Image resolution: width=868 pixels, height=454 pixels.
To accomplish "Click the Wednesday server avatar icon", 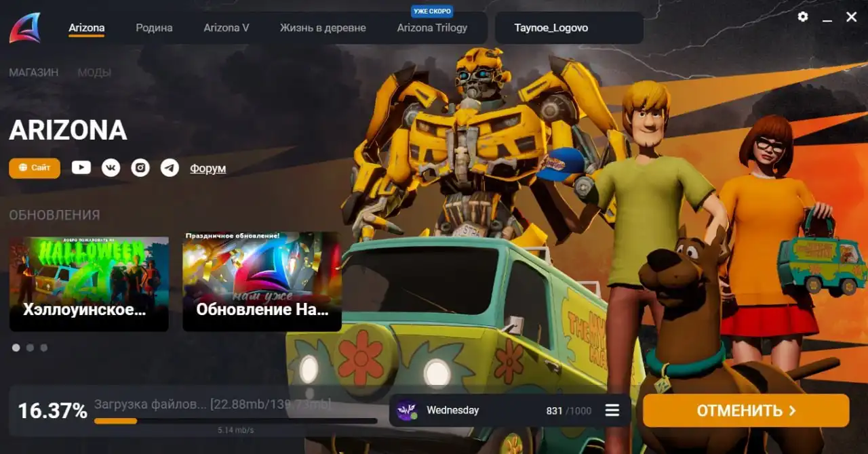I will click(407, 410).
